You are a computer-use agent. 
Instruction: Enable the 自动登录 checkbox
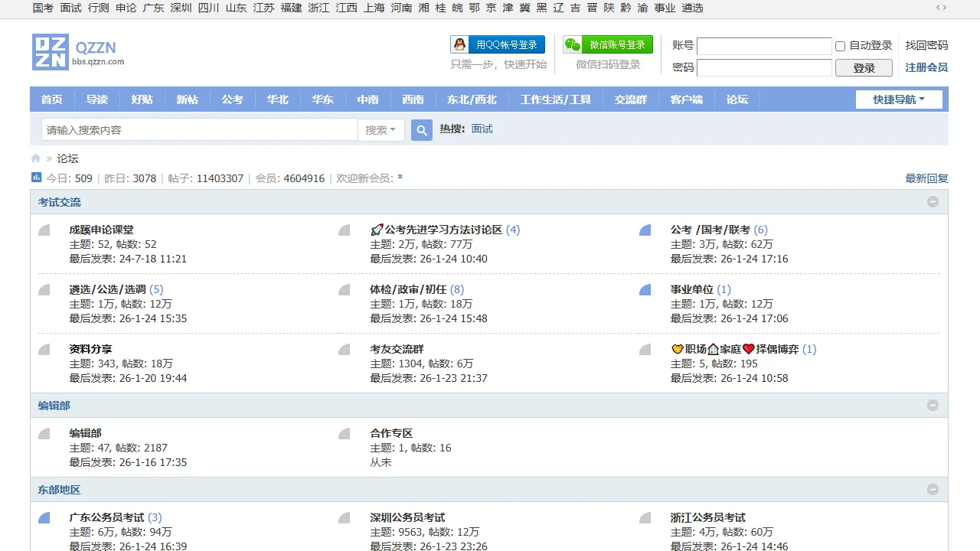click(x=840, y=46)
